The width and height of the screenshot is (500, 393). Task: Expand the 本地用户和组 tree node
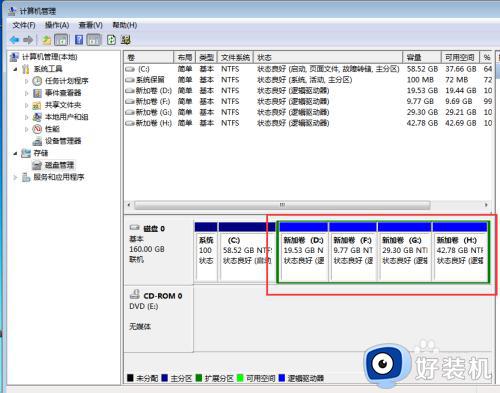[27, 117]
